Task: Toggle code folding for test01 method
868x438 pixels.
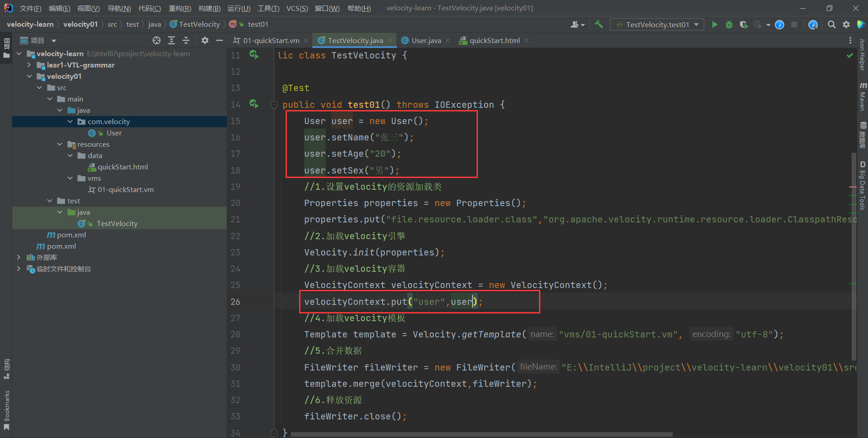Action: point(274,105)
